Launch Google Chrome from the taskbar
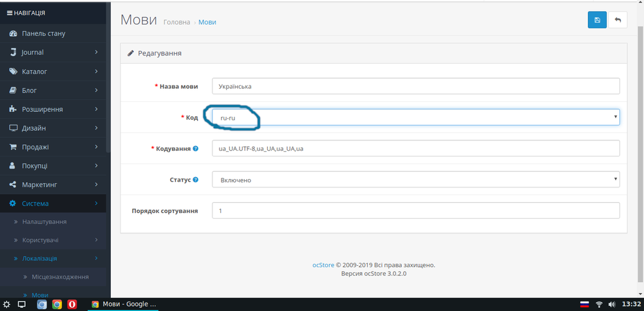The height and width of the screenshot is (311, 644). pyautogui.click(x=57, y=305)
